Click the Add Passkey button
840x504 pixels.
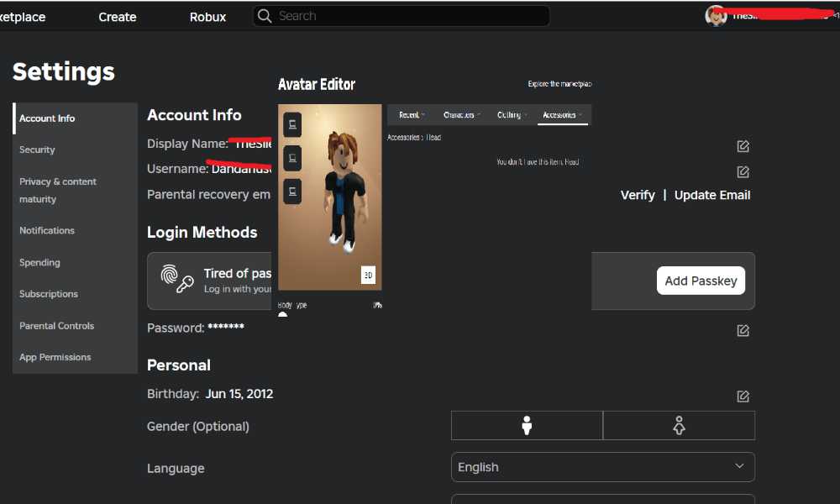(x=701, y=281)
